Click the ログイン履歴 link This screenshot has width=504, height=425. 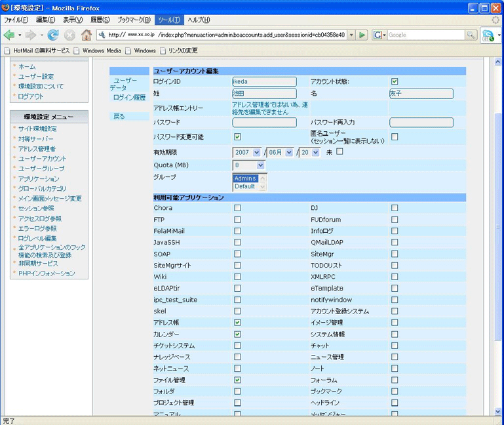click(x=129, y=97)
